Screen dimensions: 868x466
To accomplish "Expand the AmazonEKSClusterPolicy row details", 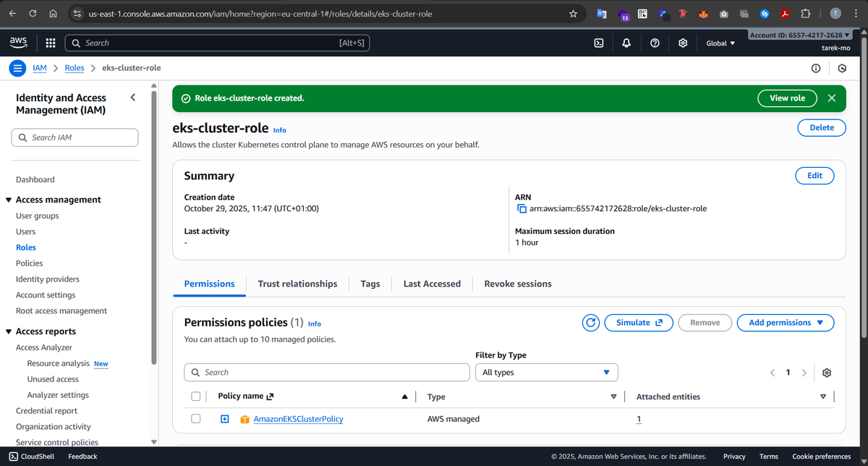I will [x=225, y=419].
